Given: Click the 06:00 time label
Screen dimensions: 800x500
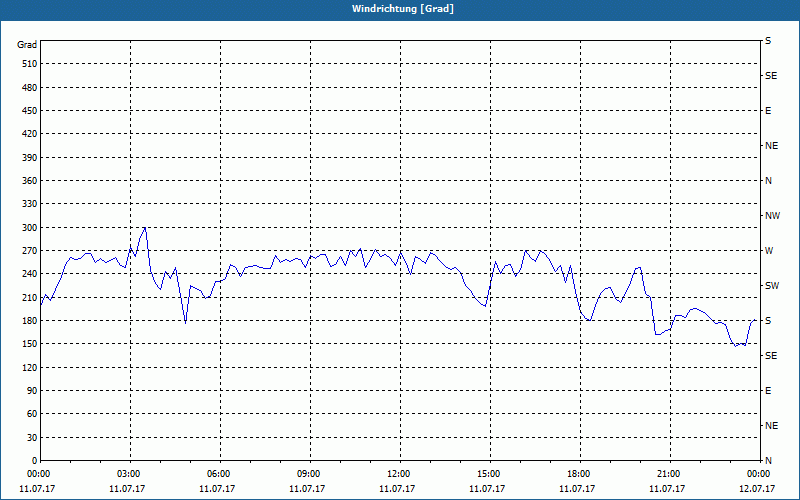Looking at the screenshot, I should [220, 473].
